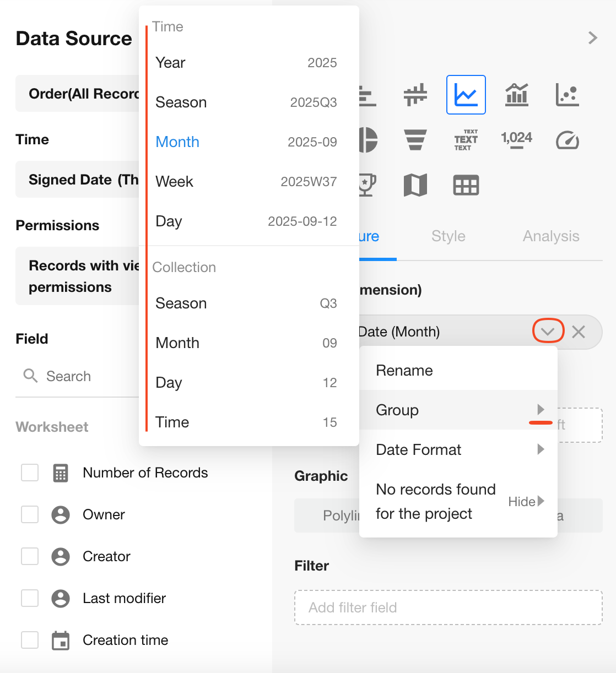Click Rename in the context menu

pyautogui.click(x=404, y=371)
